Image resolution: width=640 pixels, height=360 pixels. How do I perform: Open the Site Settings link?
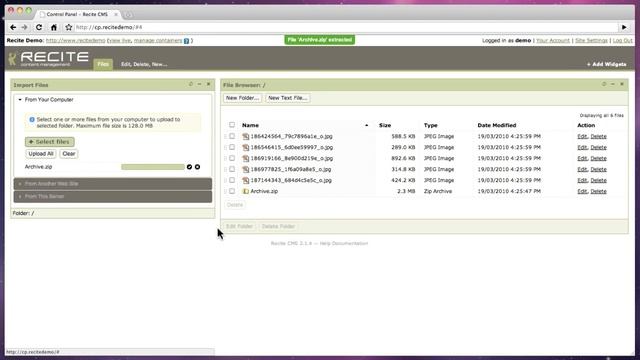coord(591,41)
